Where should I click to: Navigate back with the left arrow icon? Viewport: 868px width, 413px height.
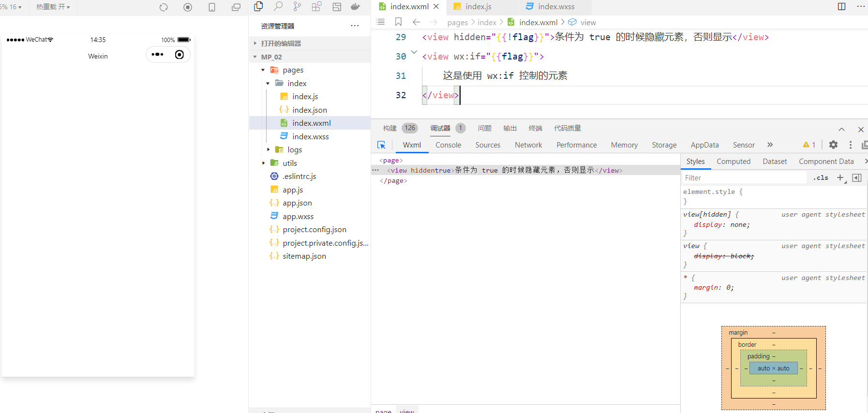416,22
